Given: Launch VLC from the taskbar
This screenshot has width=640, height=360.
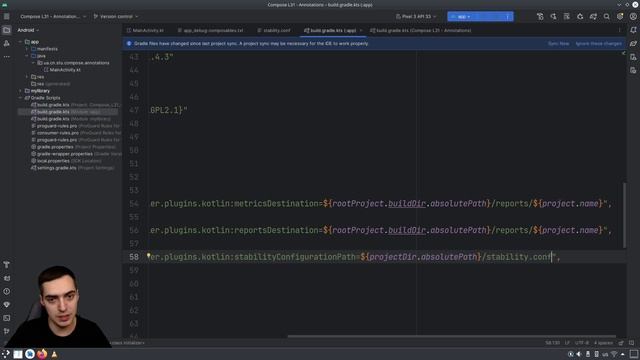Looking at the screenshot, I should click(x=54, y=354).
